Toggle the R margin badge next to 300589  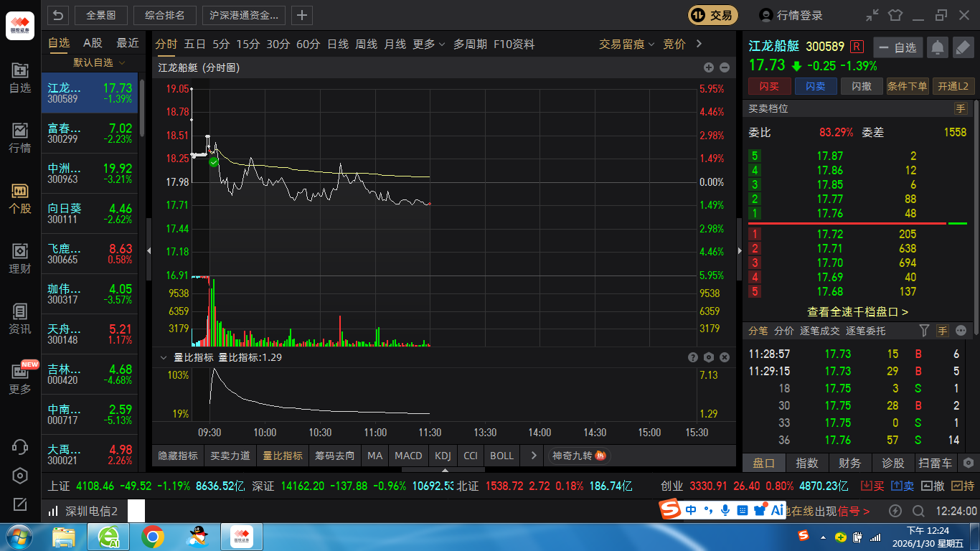pyautogui.click(x=857, y=47)
